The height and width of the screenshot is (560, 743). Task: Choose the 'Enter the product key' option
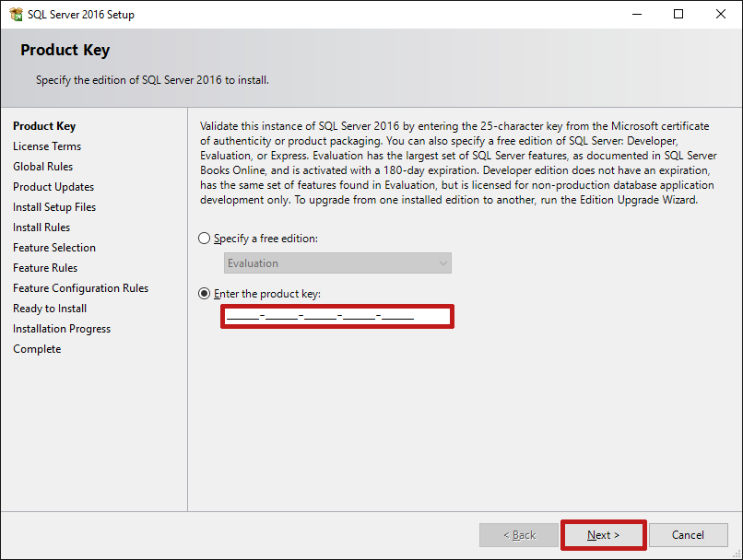pos(205,294)
